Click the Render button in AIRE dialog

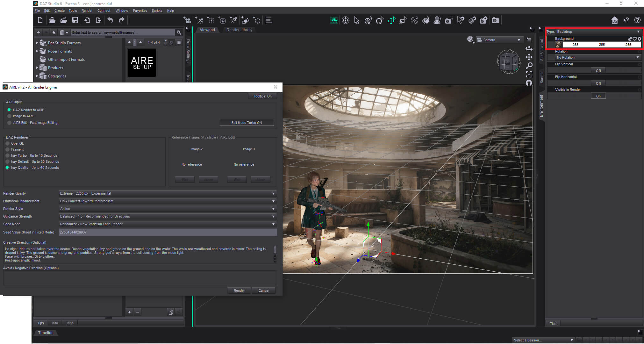pos(239,290)
